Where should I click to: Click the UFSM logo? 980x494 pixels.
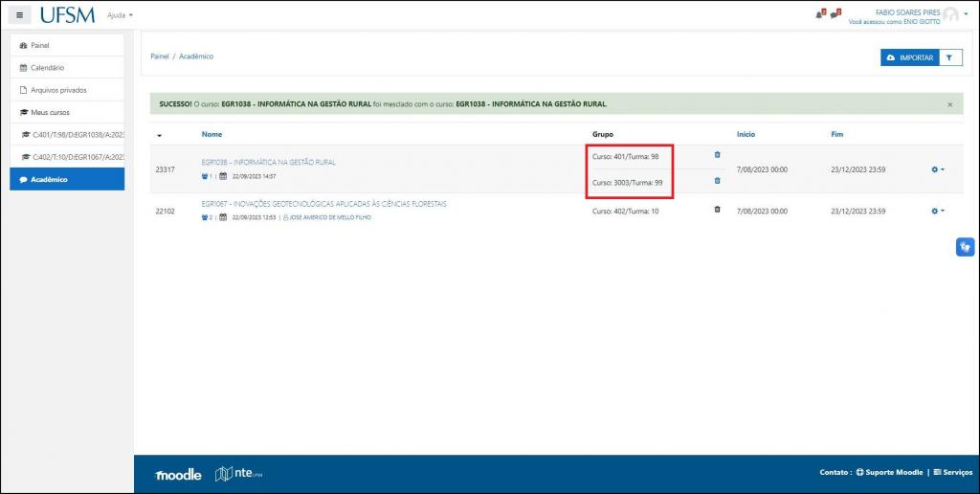67,15
